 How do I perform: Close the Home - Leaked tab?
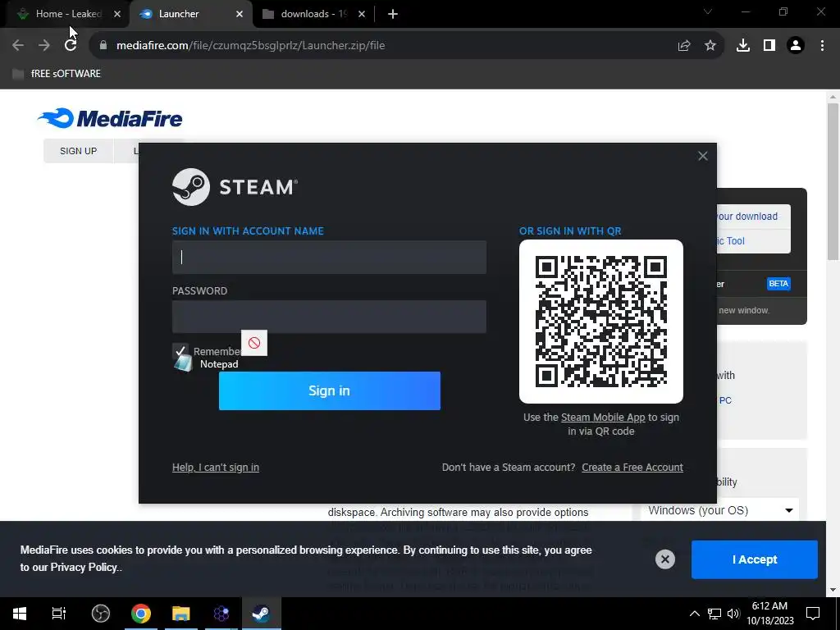117,14
